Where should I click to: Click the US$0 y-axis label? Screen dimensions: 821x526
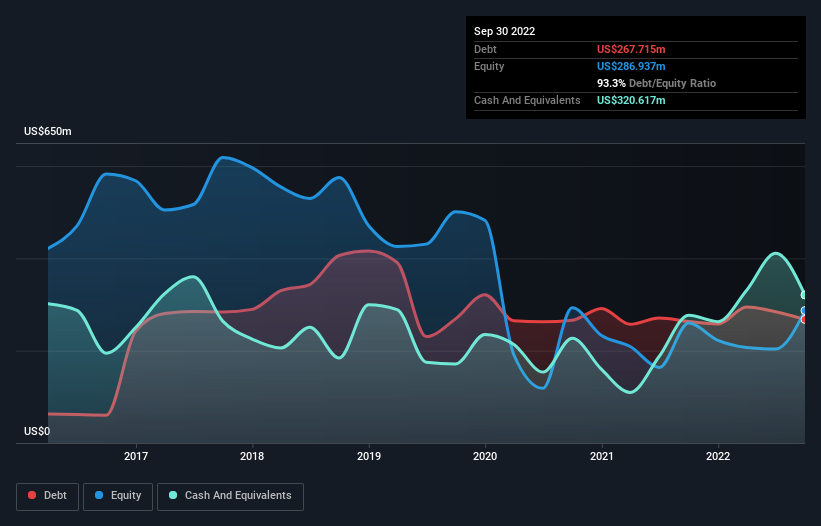[x=37, y=431]
